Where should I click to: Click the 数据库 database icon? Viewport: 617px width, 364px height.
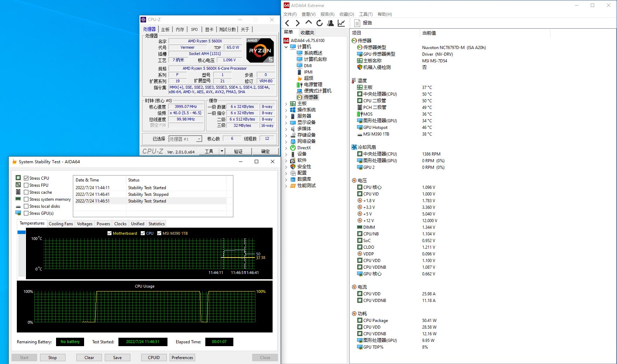pos(293,179)
